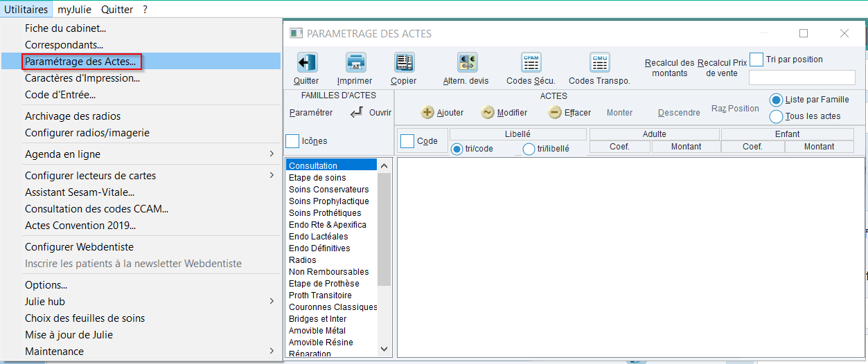Expand the Agenda en ligne submenu

click(x=272, y=154)
